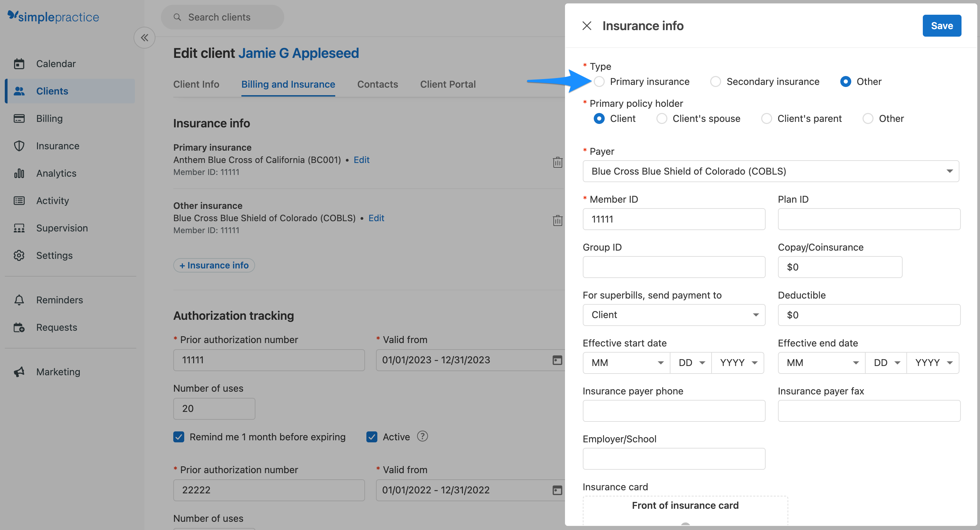980x530 pixels.
Task: Select Secondary insurance type
Action: click(x=715, y=81)
